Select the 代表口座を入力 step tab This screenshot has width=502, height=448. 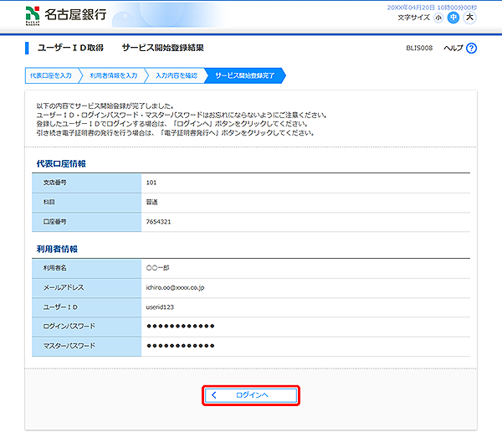[x=50, y=75]
